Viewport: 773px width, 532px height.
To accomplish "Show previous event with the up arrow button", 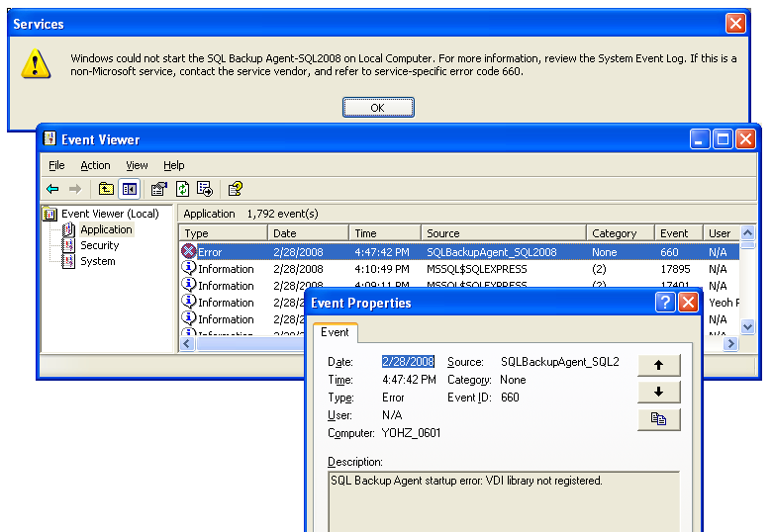I will tap(658, 365).
